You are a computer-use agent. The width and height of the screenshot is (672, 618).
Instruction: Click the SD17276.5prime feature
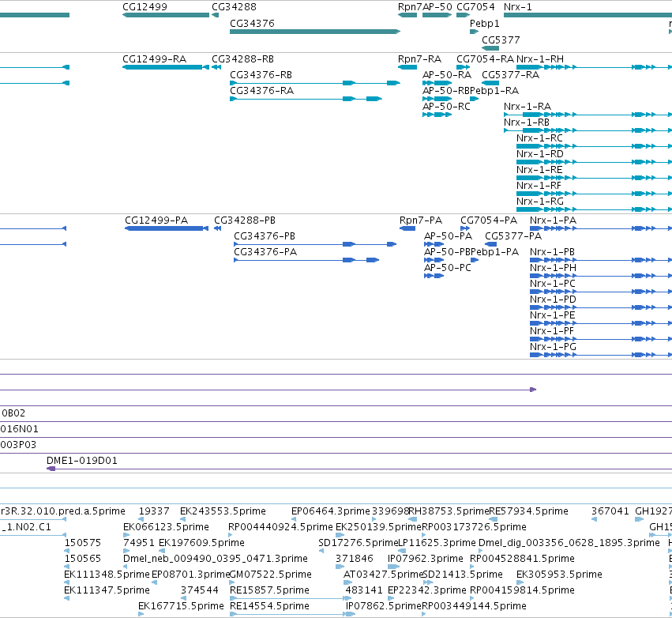pos(359,544)
